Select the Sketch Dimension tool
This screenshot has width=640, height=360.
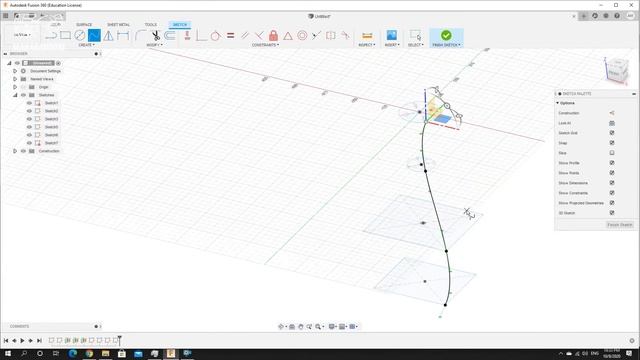pyautogui.click(x=123, y=36)
